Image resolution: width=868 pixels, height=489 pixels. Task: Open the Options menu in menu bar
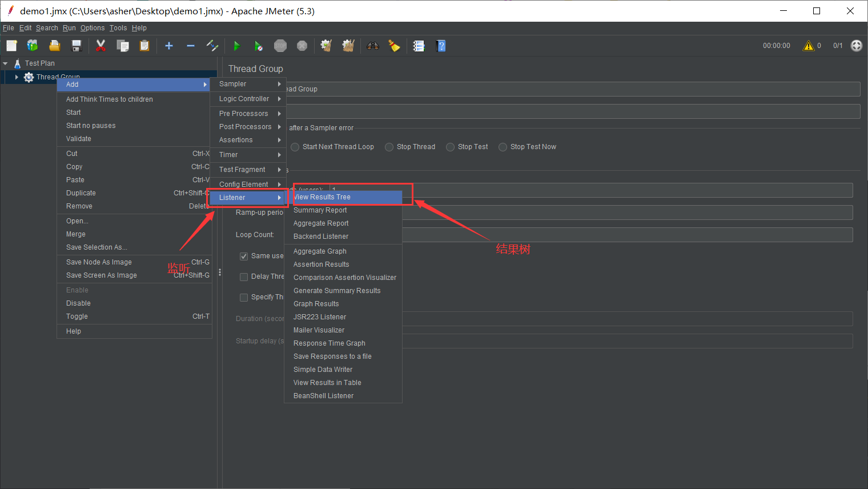[x=92, y=28]
